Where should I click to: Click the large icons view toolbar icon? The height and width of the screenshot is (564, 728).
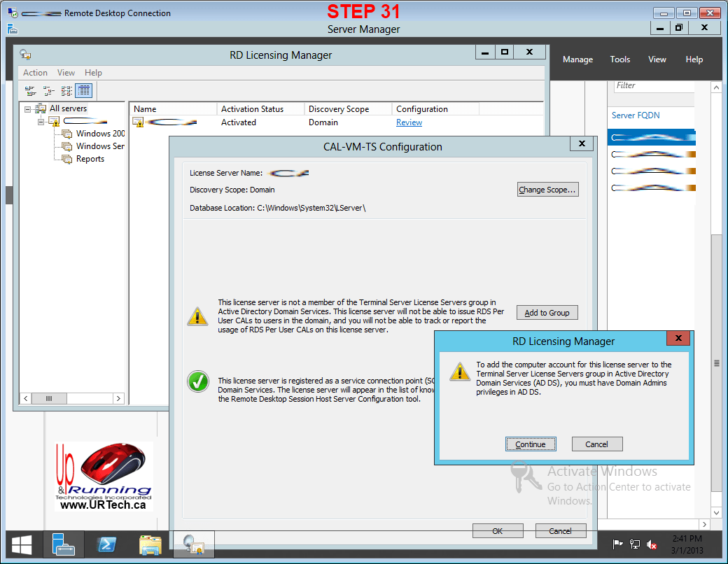[30, 91]
